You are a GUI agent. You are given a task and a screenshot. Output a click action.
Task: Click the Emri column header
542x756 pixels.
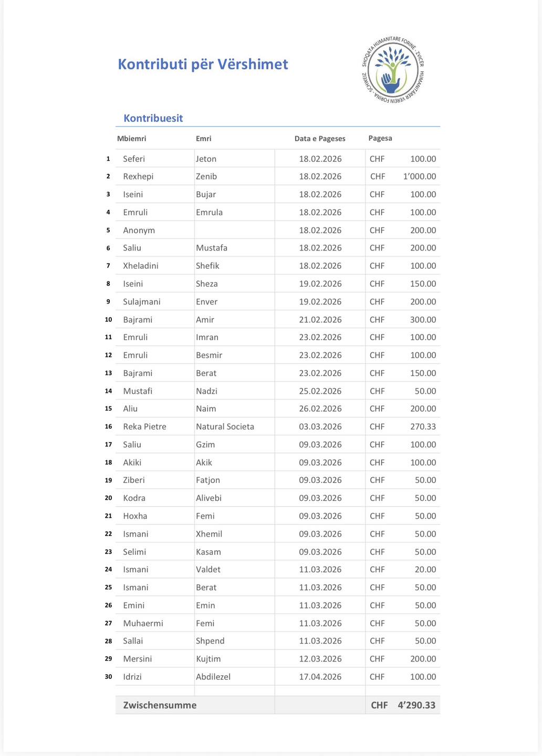point(203,139)
